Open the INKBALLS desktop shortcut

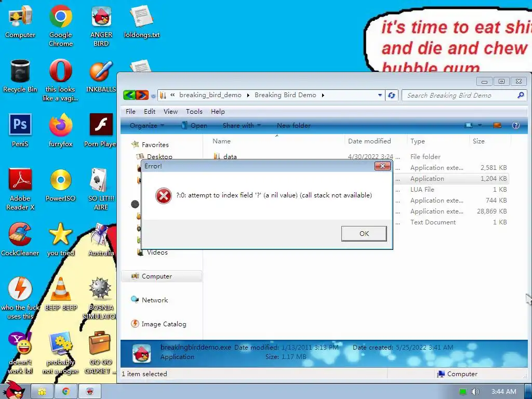tap(101, 76)
